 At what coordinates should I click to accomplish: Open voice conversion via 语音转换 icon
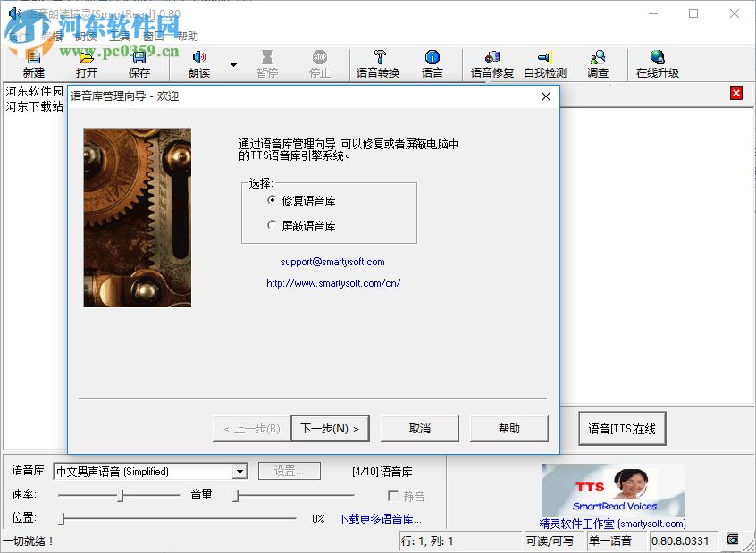[378, 64]
